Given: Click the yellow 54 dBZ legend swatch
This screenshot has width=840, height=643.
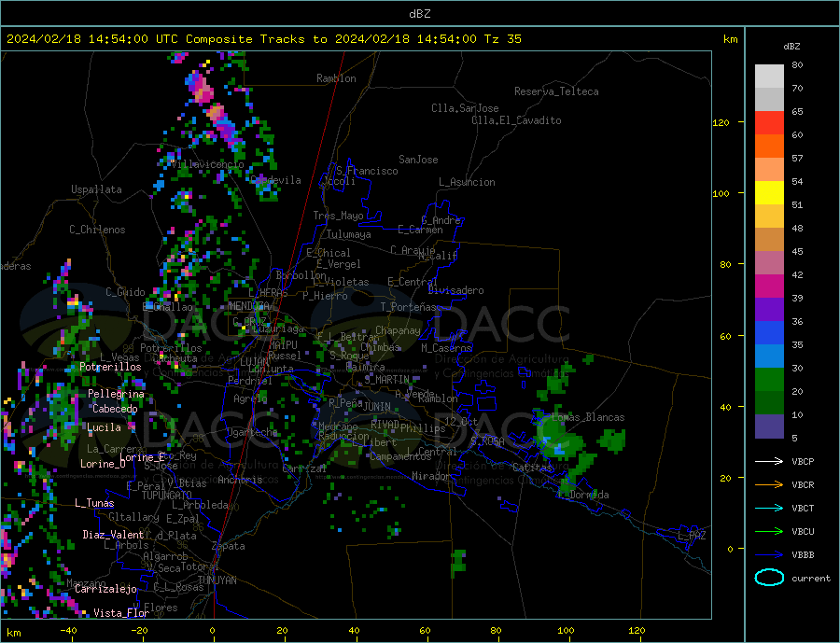Looking at the screenshot, I should pos(769,193).
